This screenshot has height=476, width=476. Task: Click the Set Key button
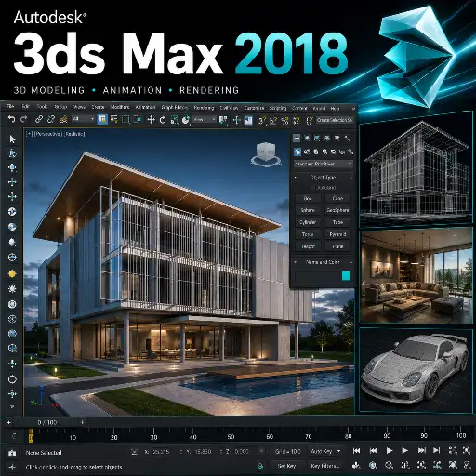[286, 466]
